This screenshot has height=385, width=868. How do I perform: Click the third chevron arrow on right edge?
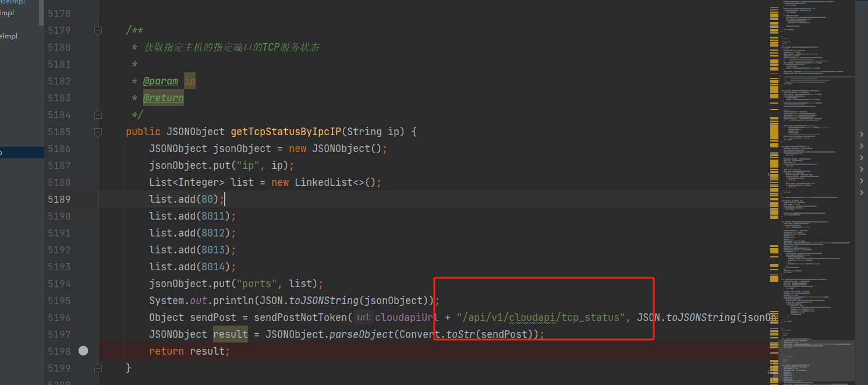pyautogui.click(x=862, y=158)
